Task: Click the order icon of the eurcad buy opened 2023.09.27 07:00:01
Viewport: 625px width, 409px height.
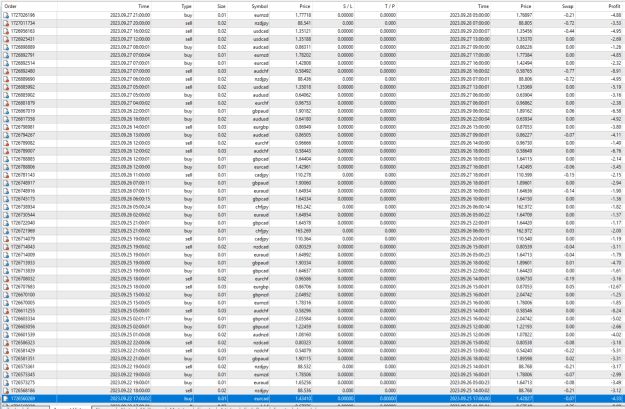Action: pos(6,63)
